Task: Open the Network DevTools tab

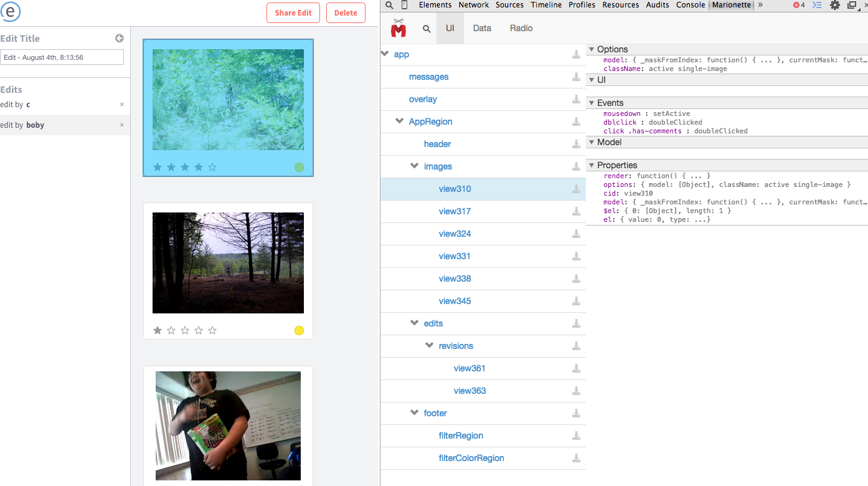Action: click(x=474, y=5)
